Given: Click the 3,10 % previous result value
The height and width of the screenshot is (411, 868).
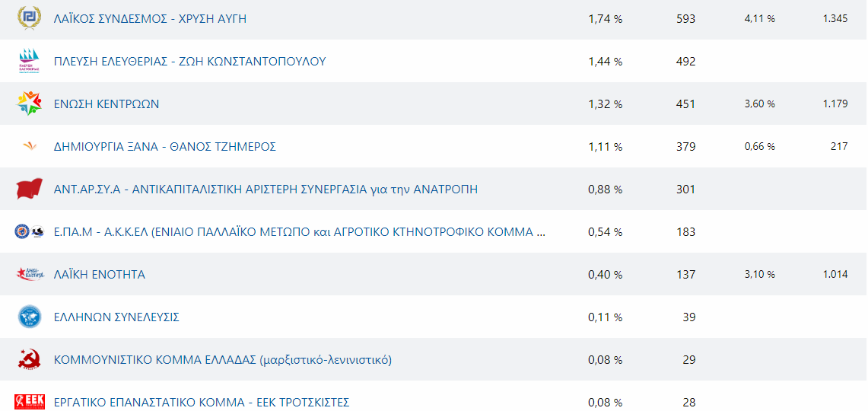Looking at the screenshot, I should pyautogui.click(x=759, y=275).
